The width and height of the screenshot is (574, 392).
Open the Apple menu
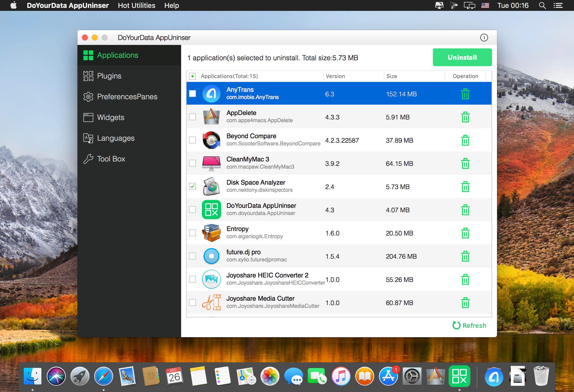tap(14, 5)
